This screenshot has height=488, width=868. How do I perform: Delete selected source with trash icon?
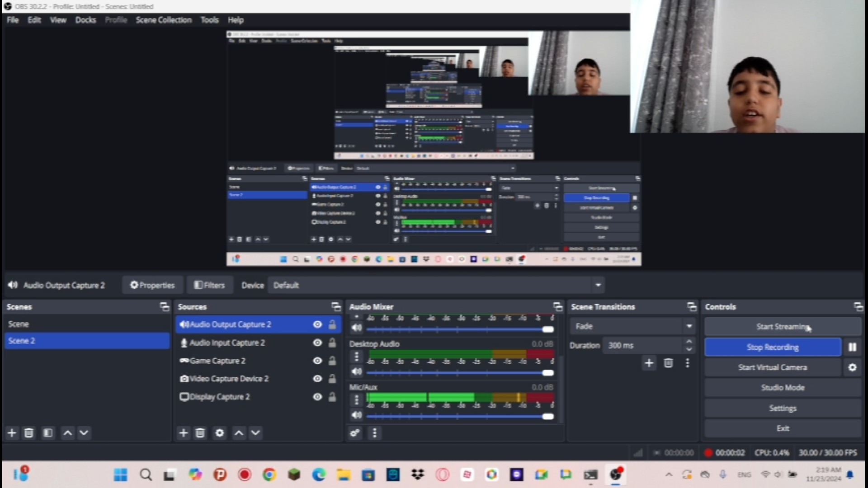[x=200, y=433]
